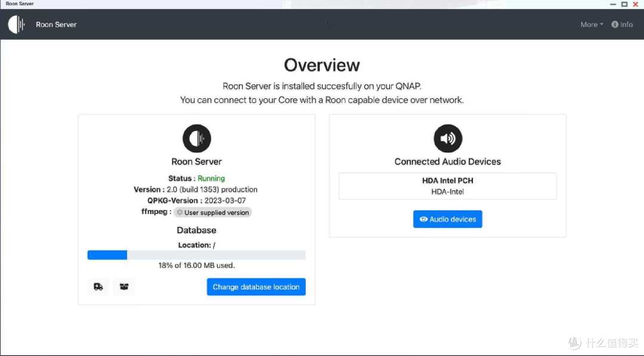This screenshot has width=644, height=356.
Task: Click the Connected Audio Devices speaker icon
Action: (x=448, y=138)
